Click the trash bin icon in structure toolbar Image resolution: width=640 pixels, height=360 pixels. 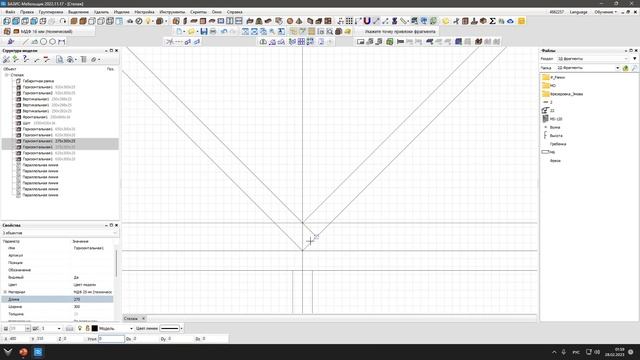click(83, 60)
